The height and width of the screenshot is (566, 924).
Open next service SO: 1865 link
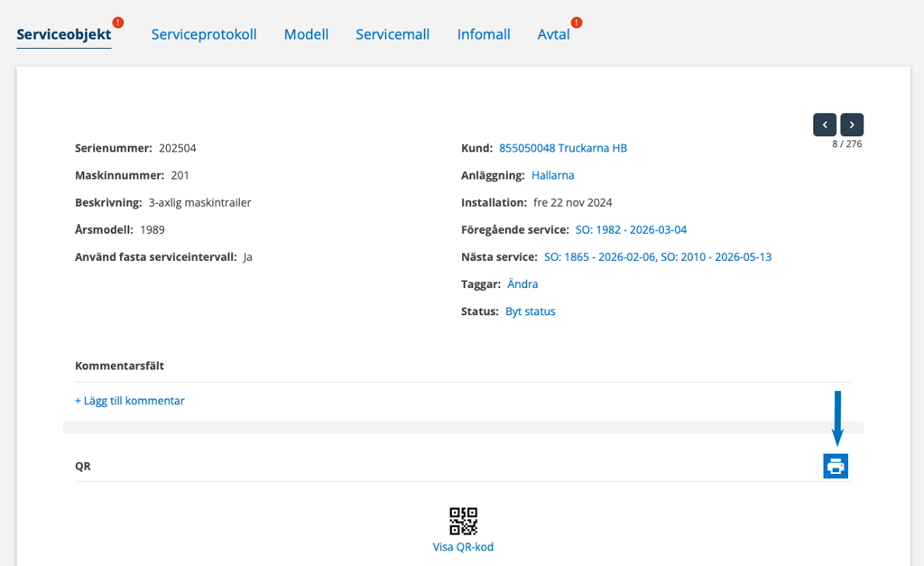pyautogui.click(x=598, y=256)
